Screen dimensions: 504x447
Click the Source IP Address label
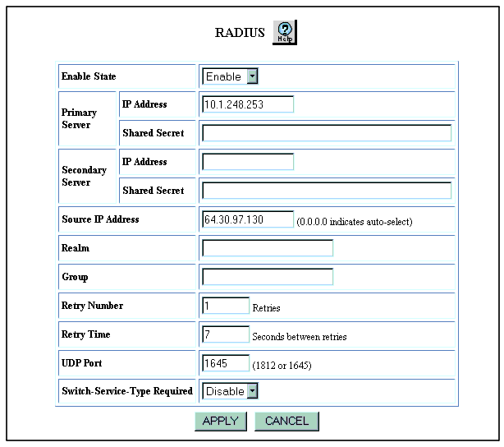pos(100,219)
